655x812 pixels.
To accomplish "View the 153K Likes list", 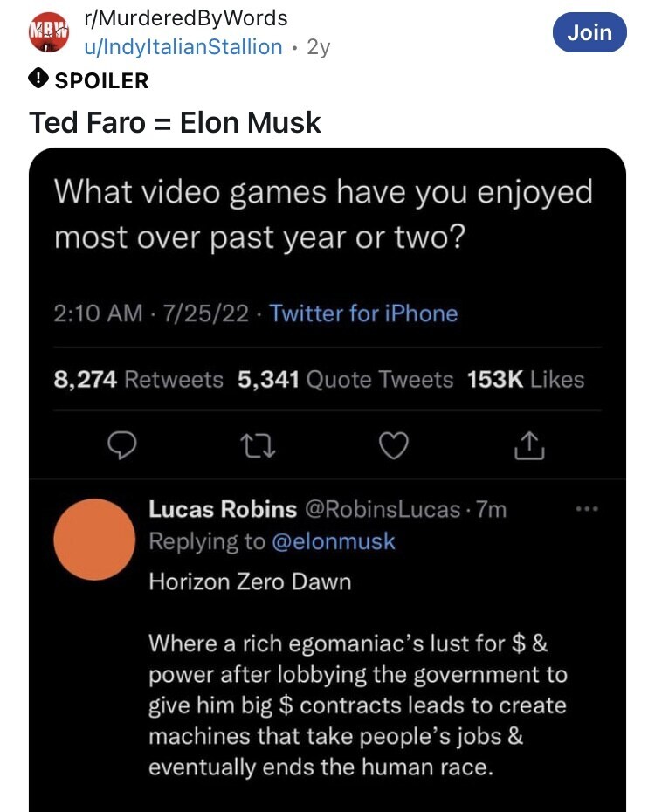I will coord(526,380).
